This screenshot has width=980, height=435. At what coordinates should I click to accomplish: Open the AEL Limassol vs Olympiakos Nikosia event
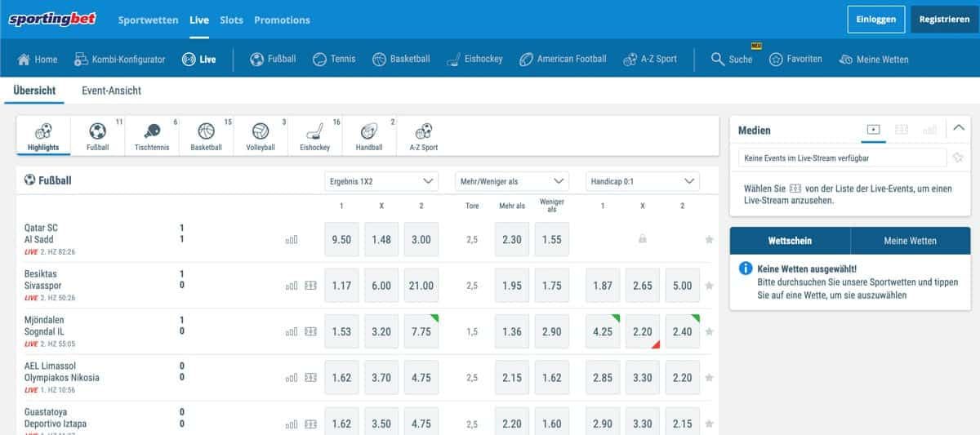tap(62, 372)
